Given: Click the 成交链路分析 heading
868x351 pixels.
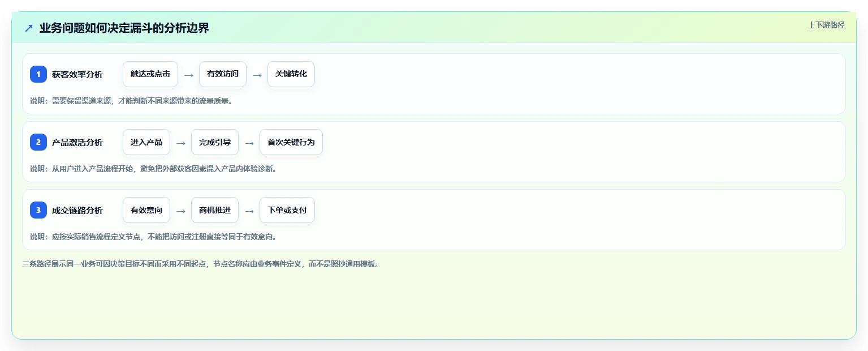Looking at the screenshot, I should point(77,210).
